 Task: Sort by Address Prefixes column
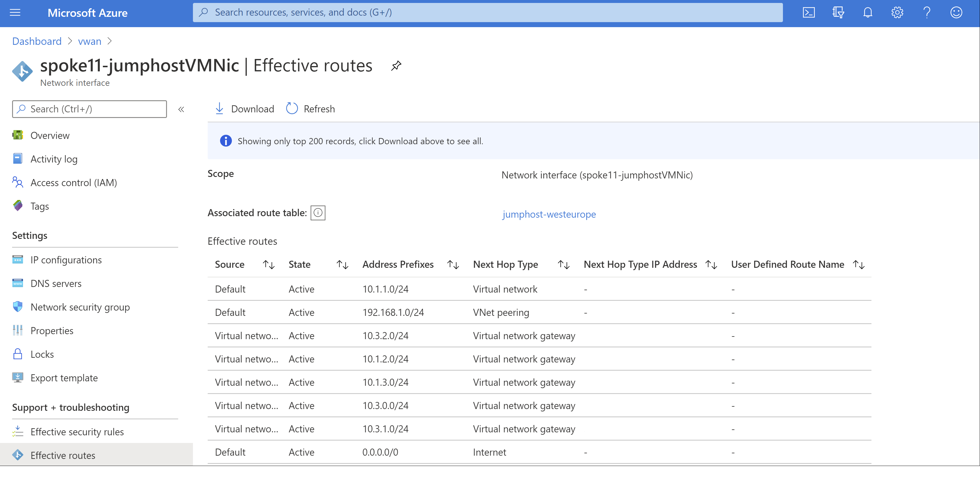(453, 265)
